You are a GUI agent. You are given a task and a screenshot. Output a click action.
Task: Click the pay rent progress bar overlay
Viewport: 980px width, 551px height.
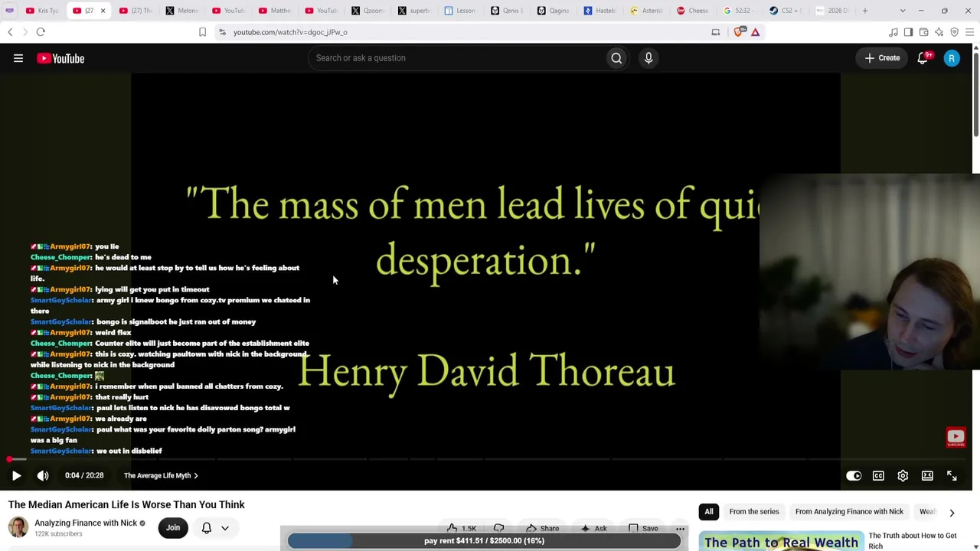[484, 541]
